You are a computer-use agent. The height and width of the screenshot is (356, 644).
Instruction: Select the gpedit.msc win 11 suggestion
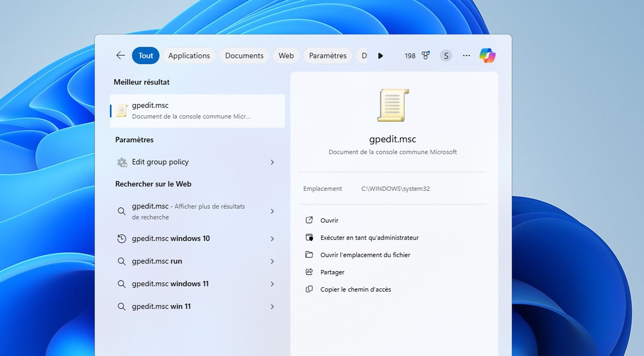click(197, 306)
